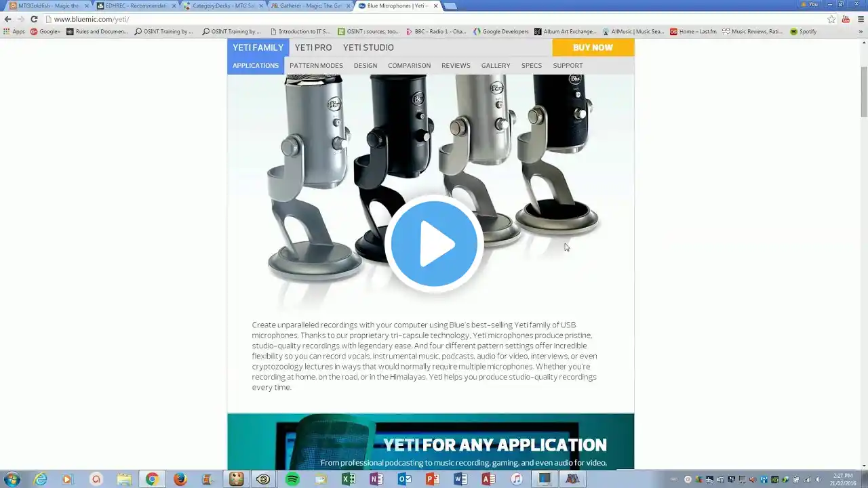Screen dimensions: 868x488
Task: Open Outlook from the taskbar
Action: [404, 479]
